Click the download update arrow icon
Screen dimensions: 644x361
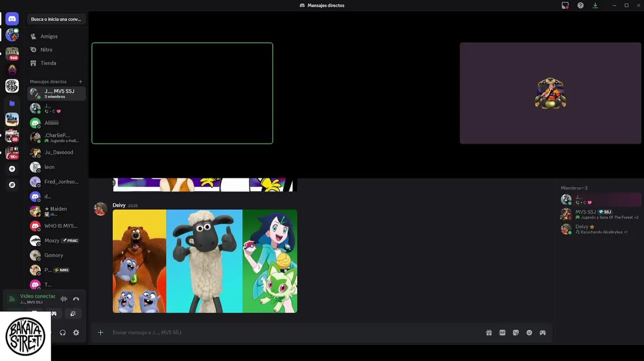coord(595,6)
